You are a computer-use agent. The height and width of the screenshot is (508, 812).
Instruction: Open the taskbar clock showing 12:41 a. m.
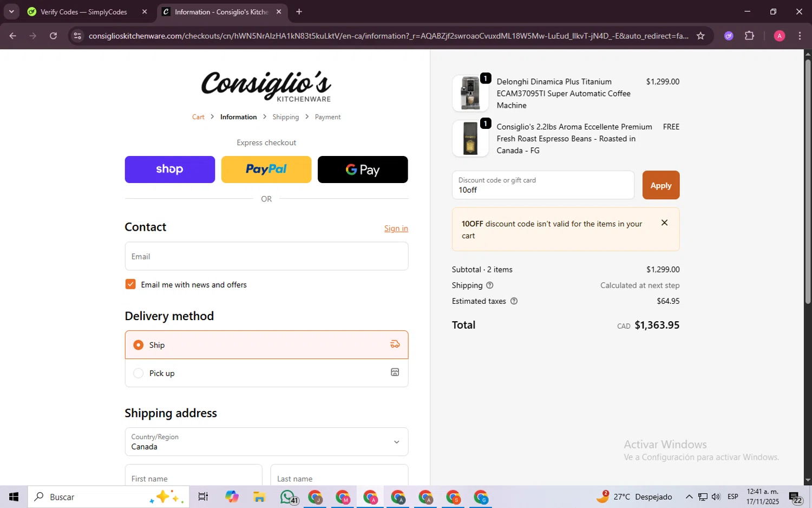(x=762, y=497)
